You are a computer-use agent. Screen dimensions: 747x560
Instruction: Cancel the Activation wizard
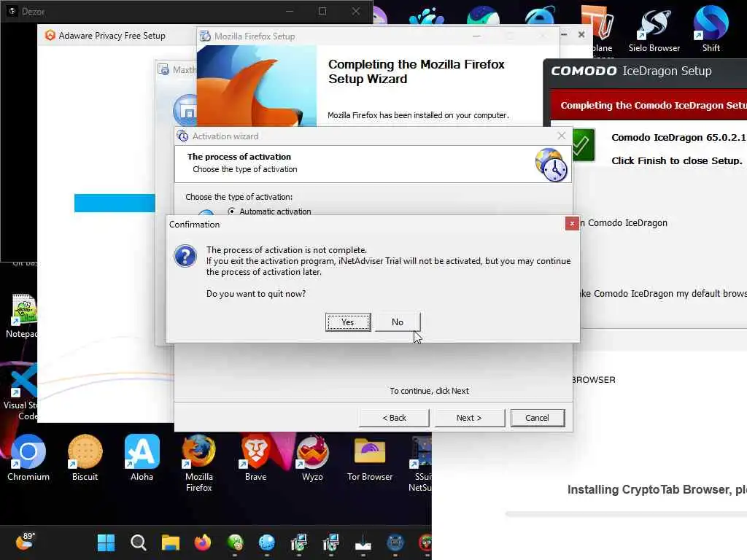[x=538, y=418]
